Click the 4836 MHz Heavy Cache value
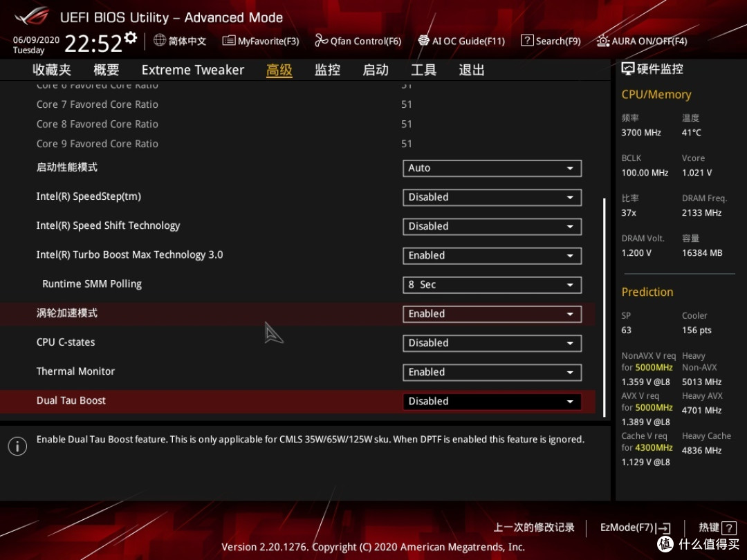747x560 pixels. point(701,451)
